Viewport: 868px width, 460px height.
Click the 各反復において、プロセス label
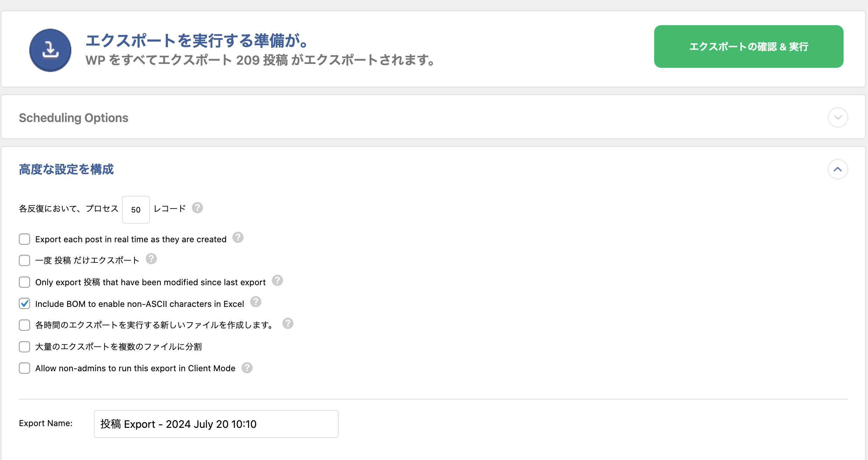(69, 209)
